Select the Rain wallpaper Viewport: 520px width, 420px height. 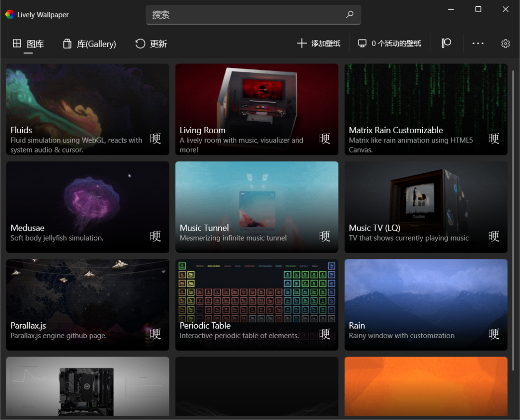[x=426, y=305]
